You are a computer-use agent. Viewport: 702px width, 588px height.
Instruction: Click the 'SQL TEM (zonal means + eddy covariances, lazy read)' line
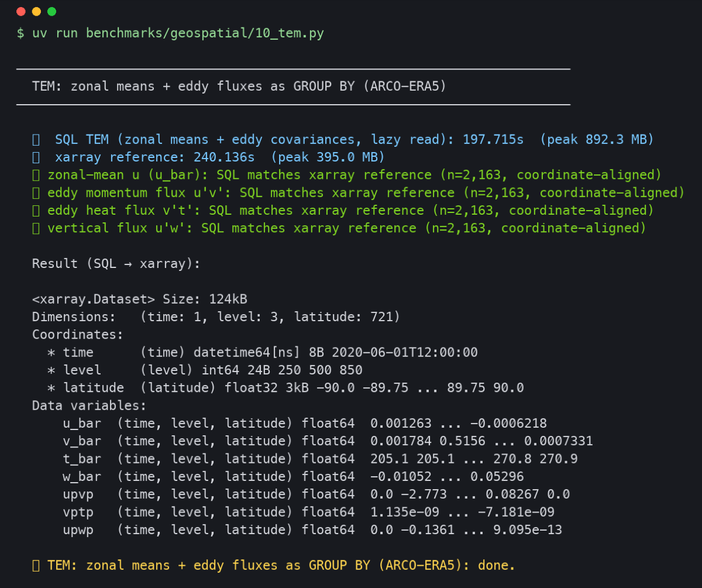(x=342, y=140)
